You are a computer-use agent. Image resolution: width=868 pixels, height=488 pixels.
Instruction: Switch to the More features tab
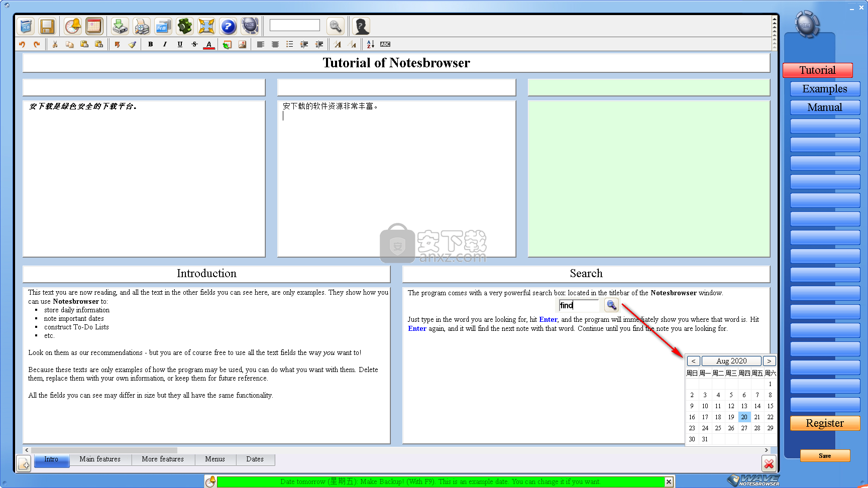(163, 459)
